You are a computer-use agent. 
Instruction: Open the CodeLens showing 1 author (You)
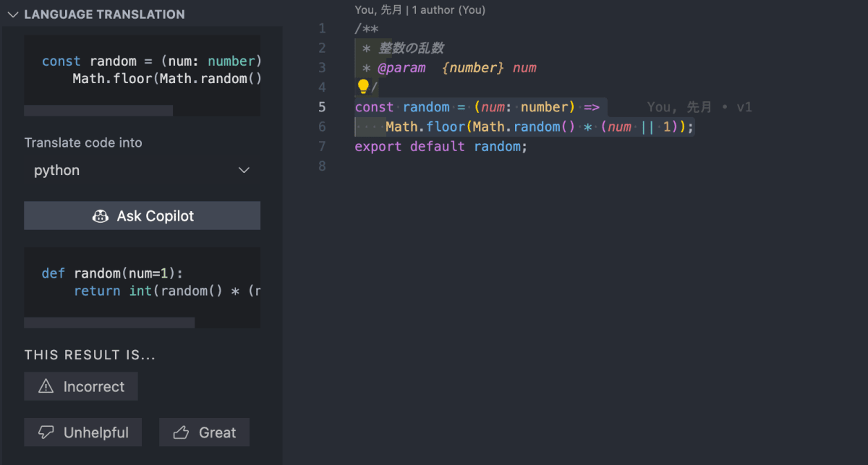click(x=420, y=10)
